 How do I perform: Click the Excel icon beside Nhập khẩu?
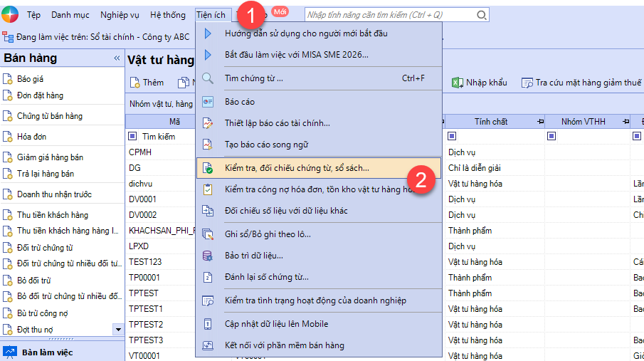click(458, 83)
